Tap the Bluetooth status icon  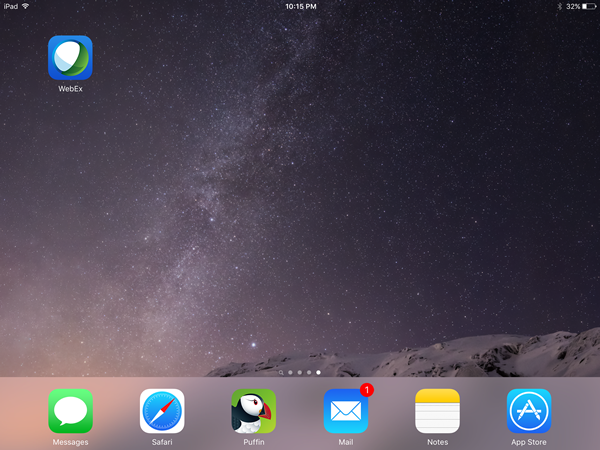click(559, 7)
